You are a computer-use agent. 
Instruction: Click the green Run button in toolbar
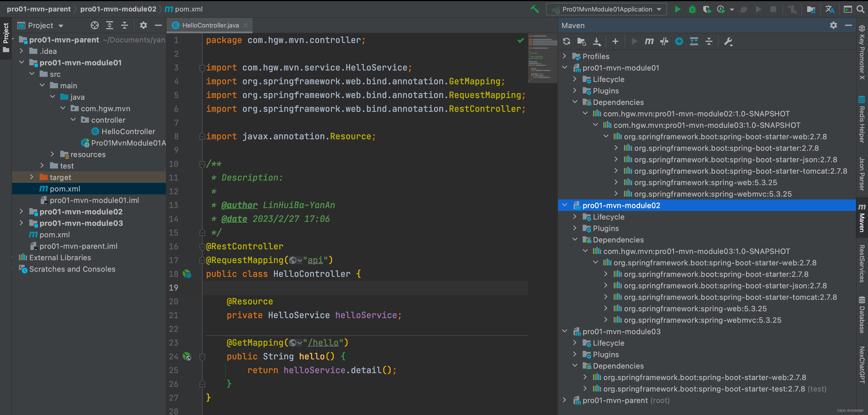(x=677, y=8)
